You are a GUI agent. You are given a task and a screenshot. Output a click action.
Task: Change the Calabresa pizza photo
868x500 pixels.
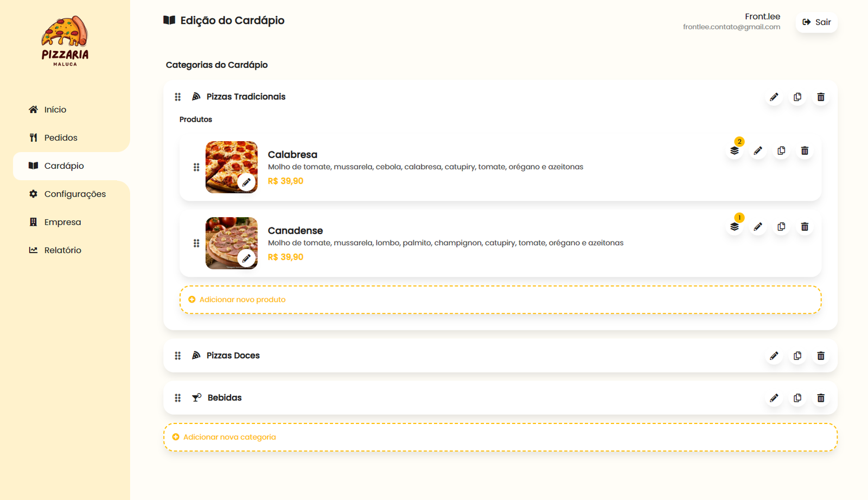247,181
